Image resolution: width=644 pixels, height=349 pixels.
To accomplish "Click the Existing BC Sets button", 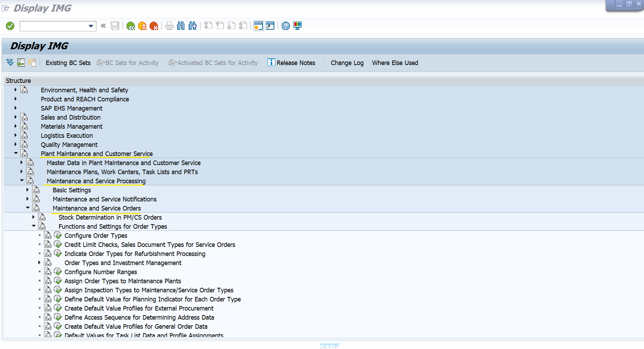I will pyautogui.click(x=68, y=63).
